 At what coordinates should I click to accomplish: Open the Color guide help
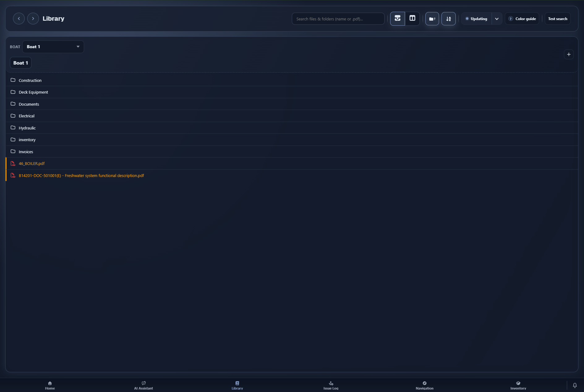(x=522, y=19)
